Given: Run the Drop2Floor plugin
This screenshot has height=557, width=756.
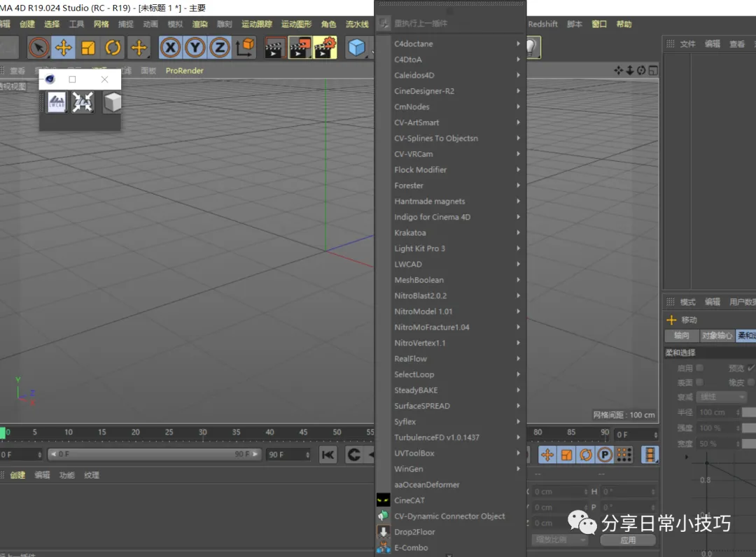Looking at the screenshot, I should click(x=450, y=532).
